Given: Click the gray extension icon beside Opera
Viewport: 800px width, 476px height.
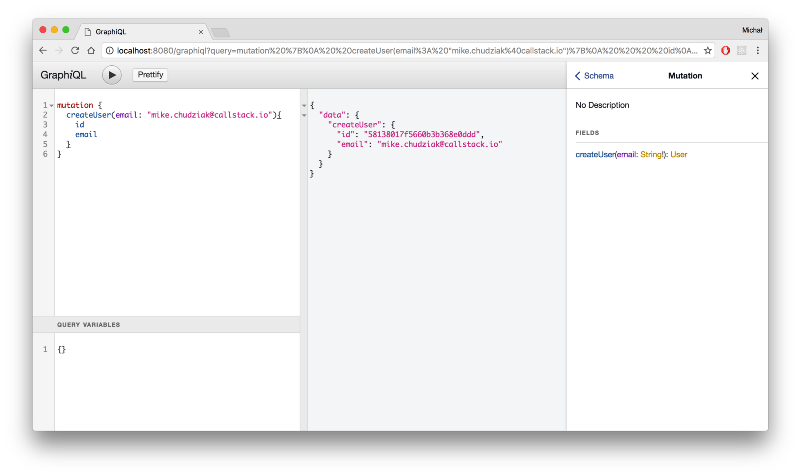Looking at the screenshot, I should pyautogui.click(x=741, y=51).
